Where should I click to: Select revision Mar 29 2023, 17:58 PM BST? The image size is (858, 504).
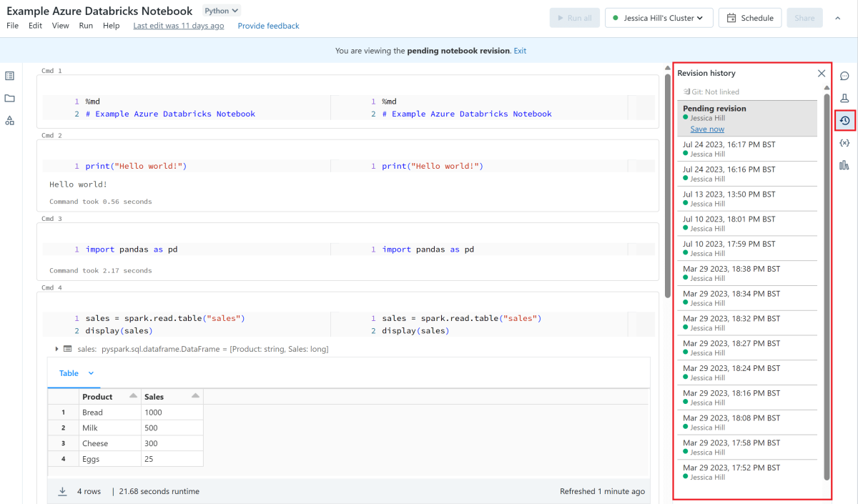tap(747, 448)
